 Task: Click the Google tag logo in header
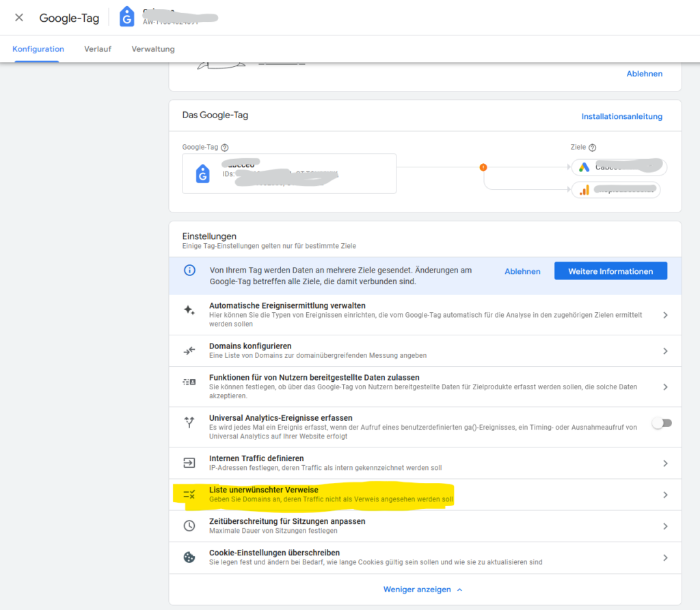point(126,17)
